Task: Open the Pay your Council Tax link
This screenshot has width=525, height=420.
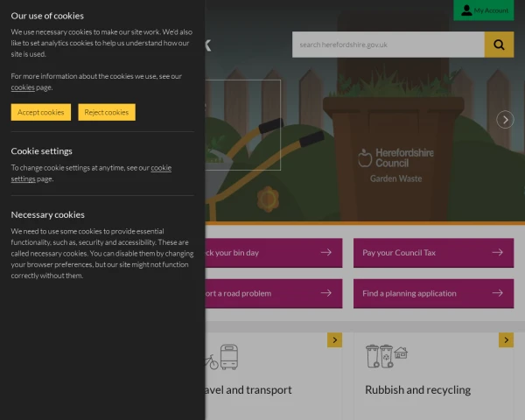Action: [x=433, y=253]
